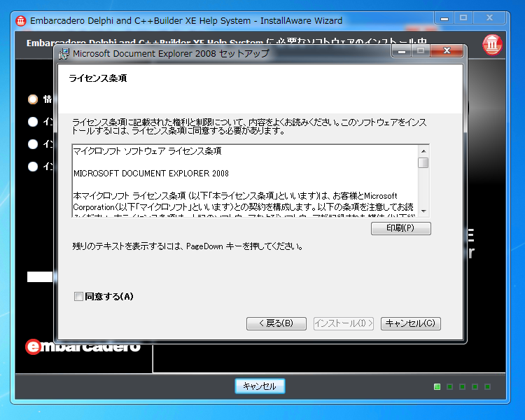Click the Embarcadero icon in wizard title bar

tap(21, 21)
